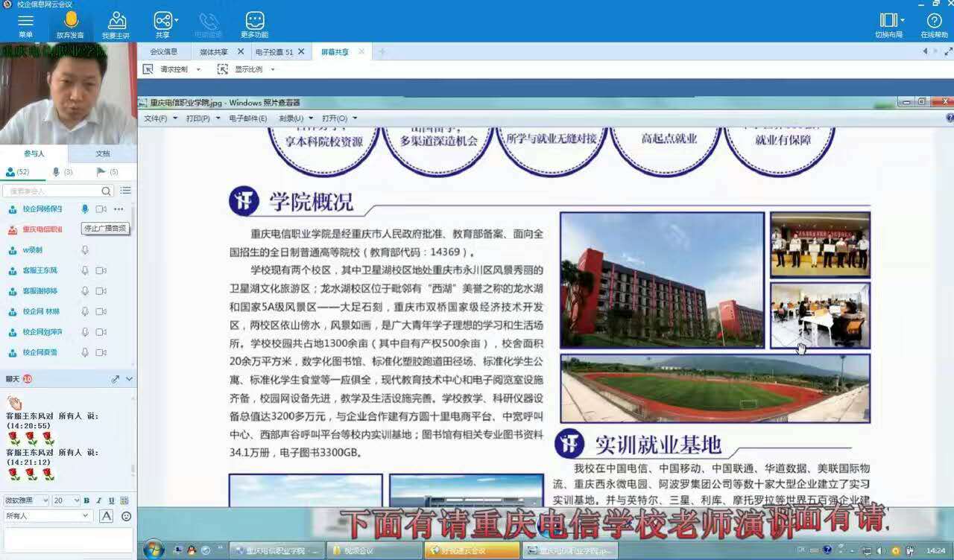954x560 pixels.
Task: Add a new tab with plus button
Action: [382, 51]
